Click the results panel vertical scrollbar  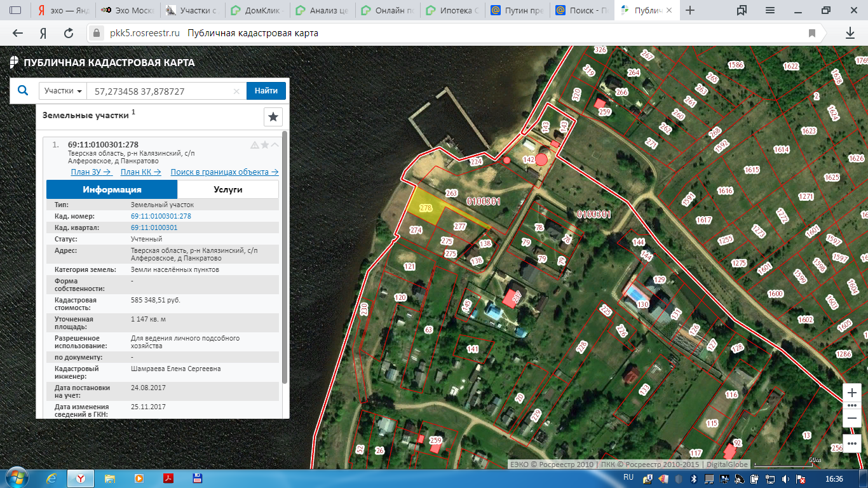(284, 254)
